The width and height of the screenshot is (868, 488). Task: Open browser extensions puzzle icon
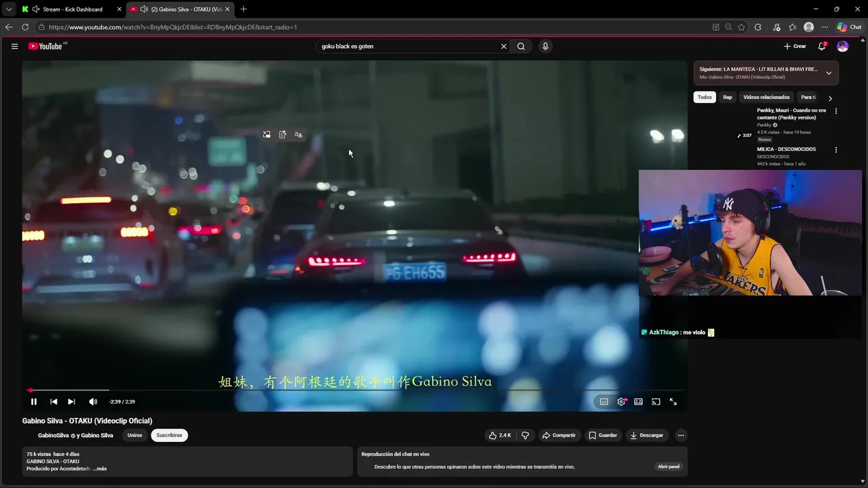pyautogui.click(x=758, y=27)
